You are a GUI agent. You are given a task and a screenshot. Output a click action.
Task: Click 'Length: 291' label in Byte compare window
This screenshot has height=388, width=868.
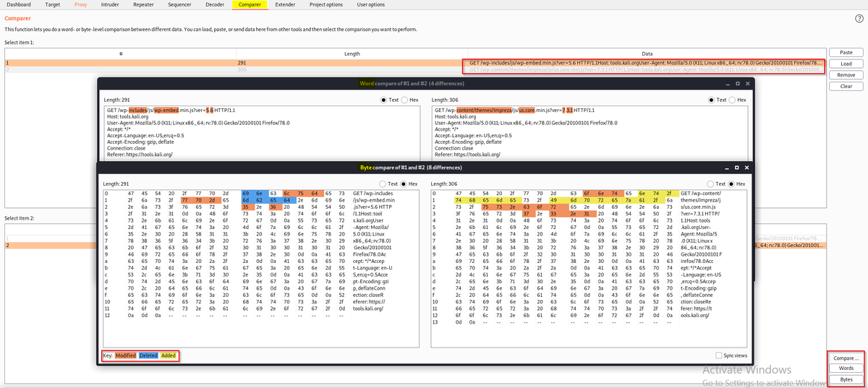tap(116, 184)
